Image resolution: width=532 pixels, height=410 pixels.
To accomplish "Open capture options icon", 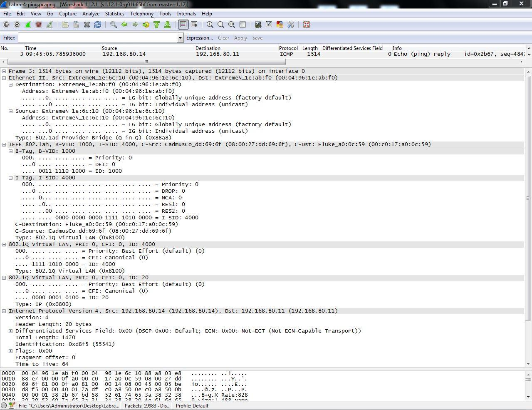I will (17, 25).
